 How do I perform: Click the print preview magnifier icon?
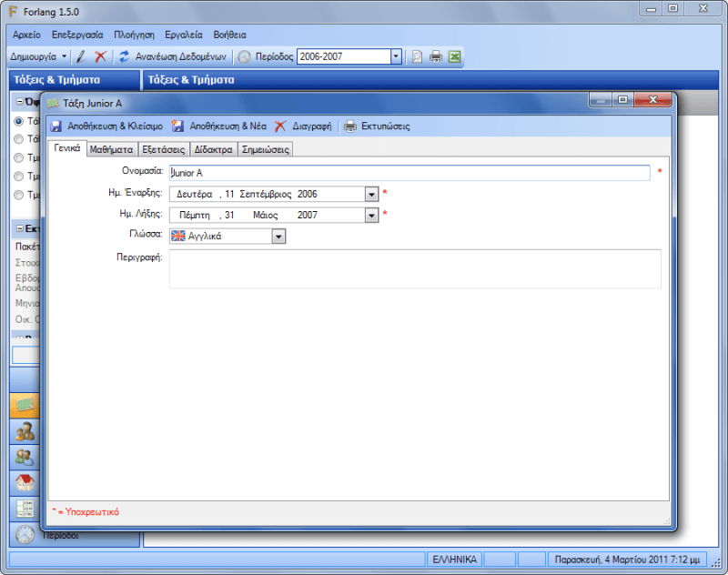pos(417,56)
